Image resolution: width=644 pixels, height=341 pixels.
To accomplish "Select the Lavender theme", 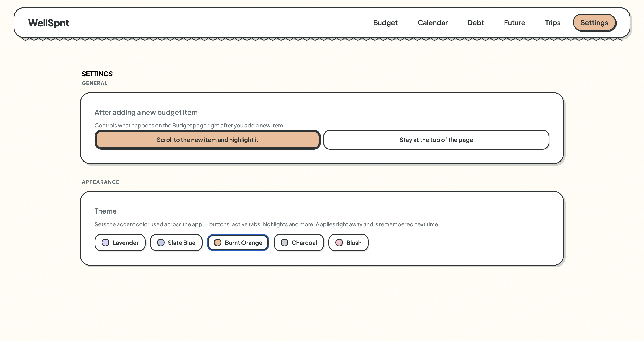I will [x=120, y=242].
